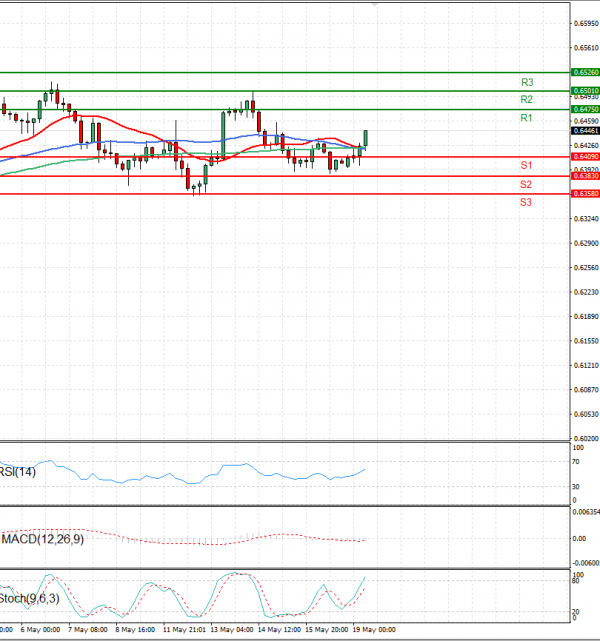
Task: Click the 0.61210 price axis value
Action: point(587,365)
